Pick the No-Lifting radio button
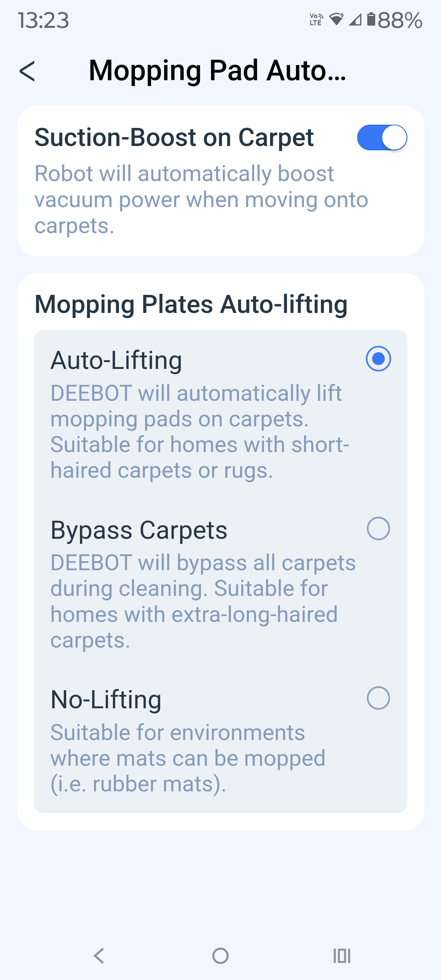This screenshot has width=441, height=980. click(378, 698)
